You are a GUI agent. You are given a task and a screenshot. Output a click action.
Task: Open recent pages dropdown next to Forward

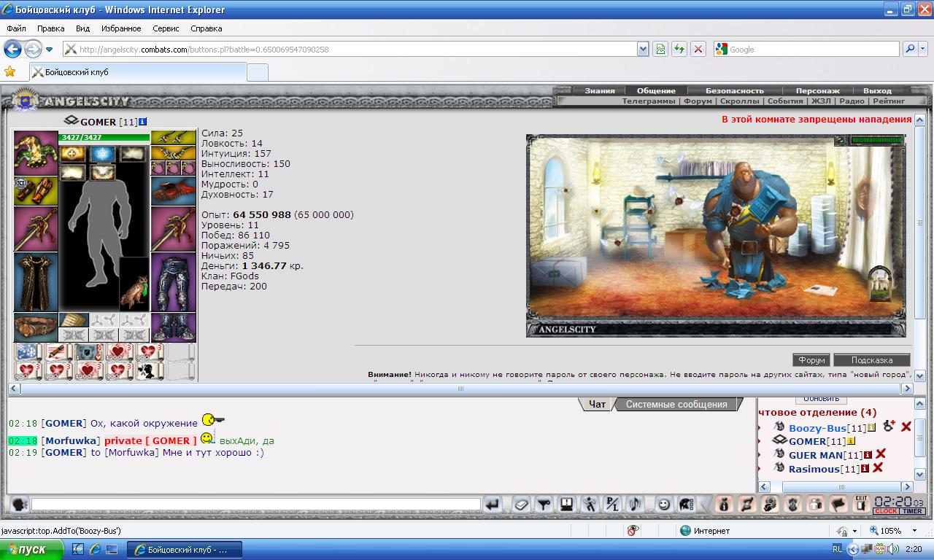point(49,50)
